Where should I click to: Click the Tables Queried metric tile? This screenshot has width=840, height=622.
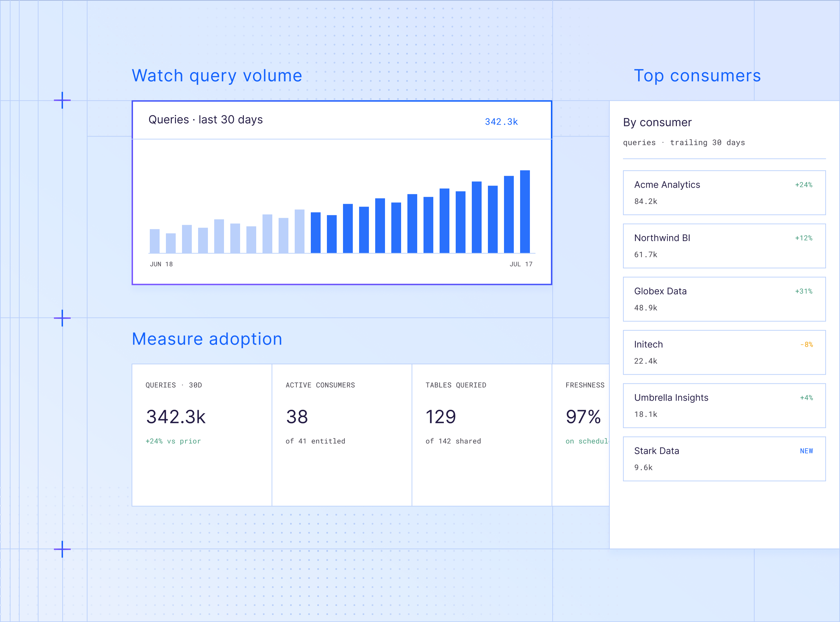pyautogui.click(x=482, y=435)
